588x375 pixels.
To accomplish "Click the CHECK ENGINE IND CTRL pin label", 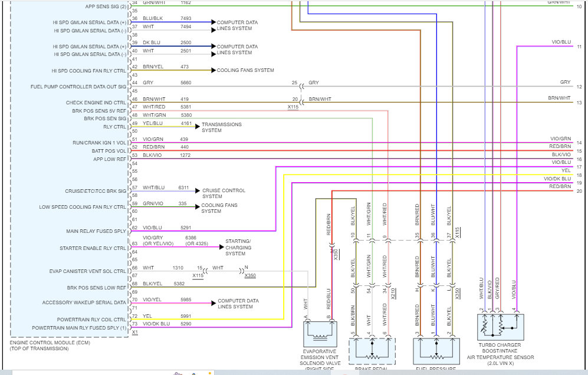I will [x=96, y=103].
